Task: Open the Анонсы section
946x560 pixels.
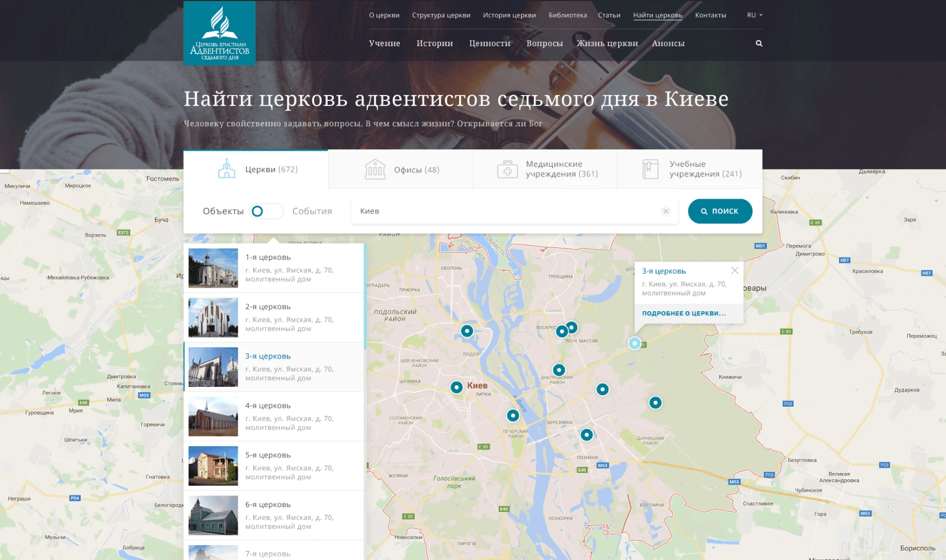Action: (668, 43)
